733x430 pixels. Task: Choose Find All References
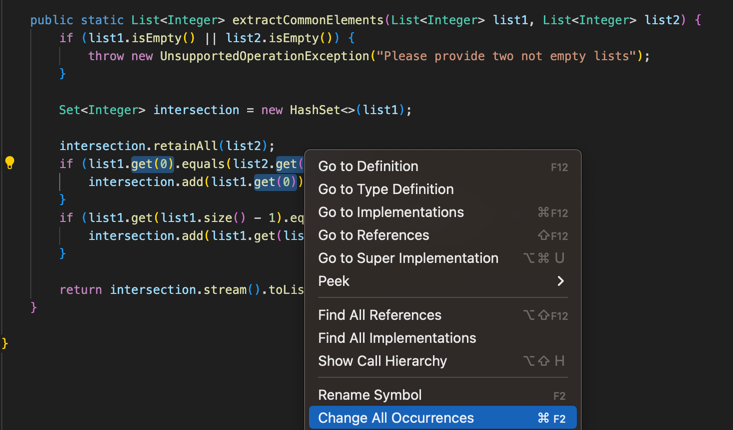point(379,315)
